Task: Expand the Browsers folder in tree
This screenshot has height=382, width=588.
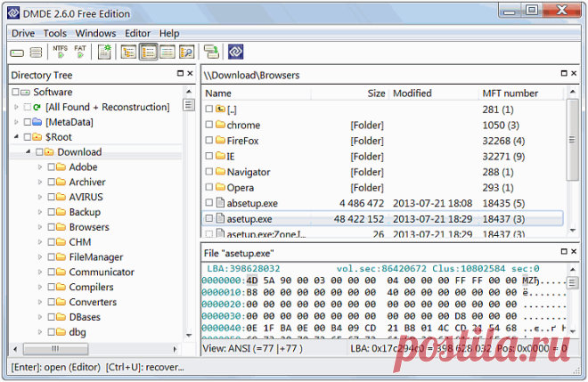Action: tap(40, 227)
